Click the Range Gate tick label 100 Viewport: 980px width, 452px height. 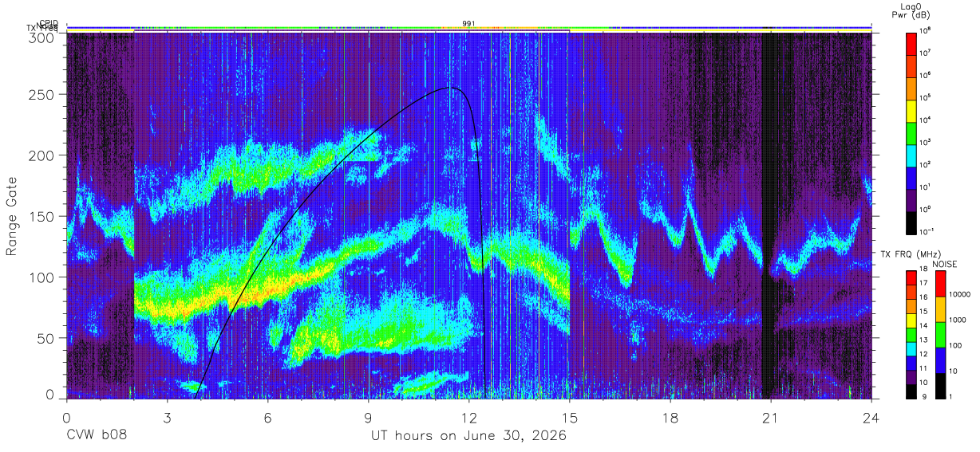point(41,277)
